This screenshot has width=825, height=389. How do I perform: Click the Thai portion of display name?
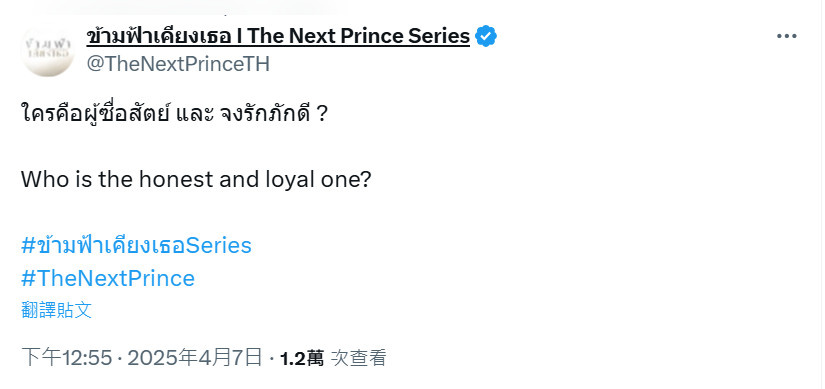[159, 36]
